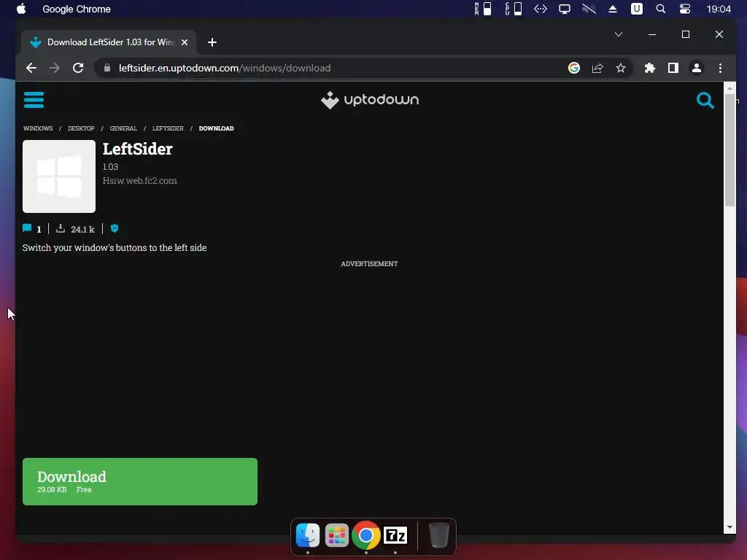Click the 24.1 k downloads count
Image resolution: width=747 pixels, height=560 pixels.
83,229
